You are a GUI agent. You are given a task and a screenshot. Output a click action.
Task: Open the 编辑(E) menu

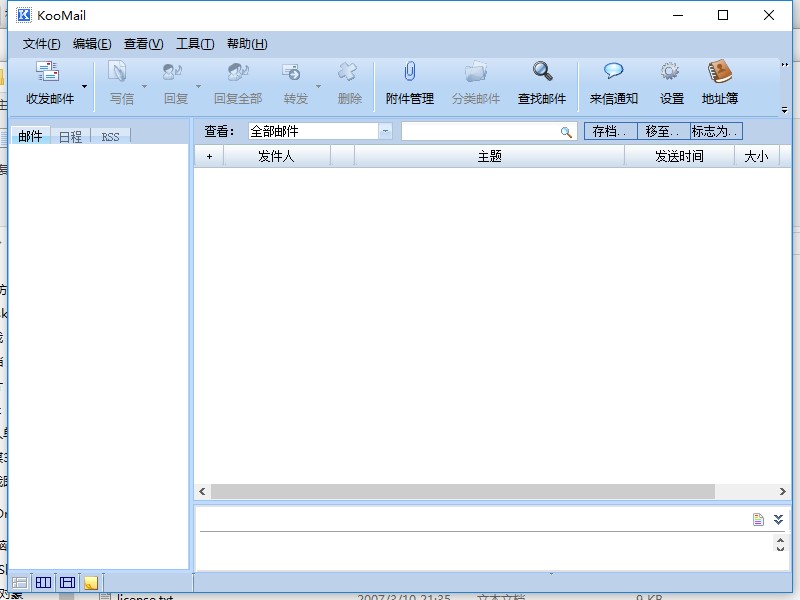coord(92,44)
